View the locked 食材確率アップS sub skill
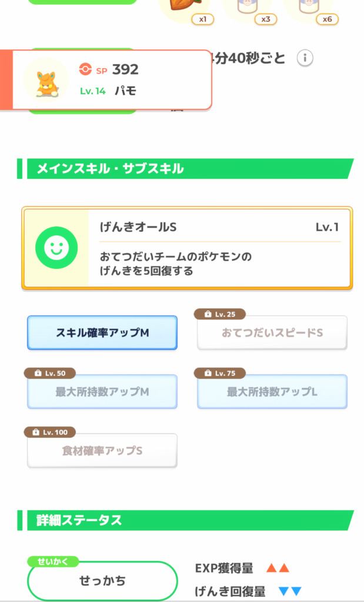 (102, 451)
